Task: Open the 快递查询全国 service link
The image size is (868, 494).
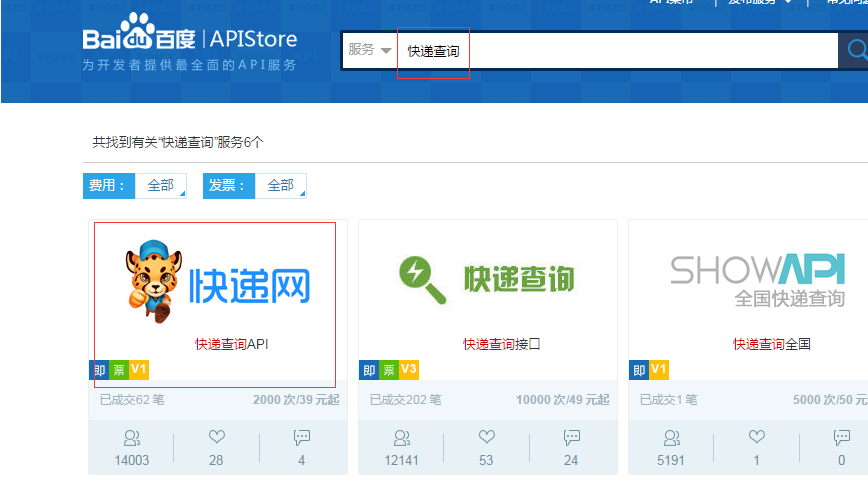Action: coord(772,344)
